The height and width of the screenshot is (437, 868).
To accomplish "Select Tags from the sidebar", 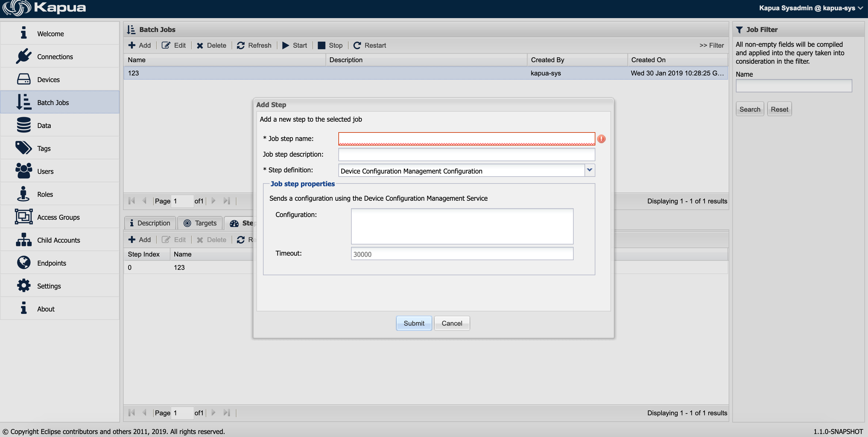I will 43,148.
